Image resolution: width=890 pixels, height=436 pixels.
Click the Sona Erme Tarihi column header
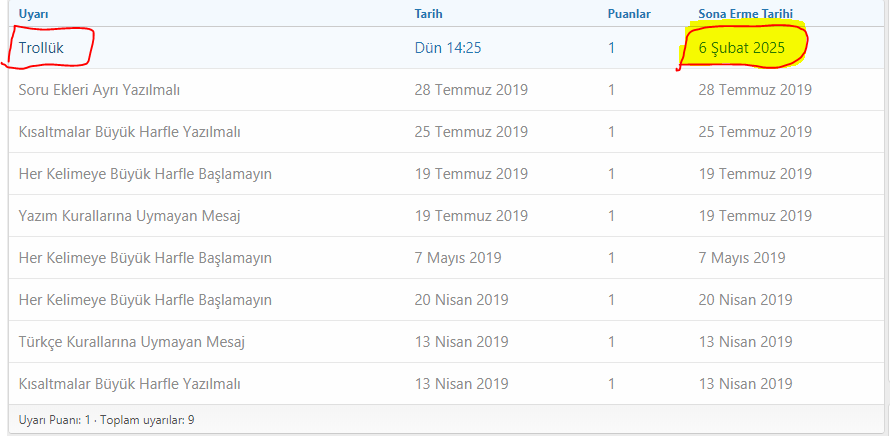(747, 14)
